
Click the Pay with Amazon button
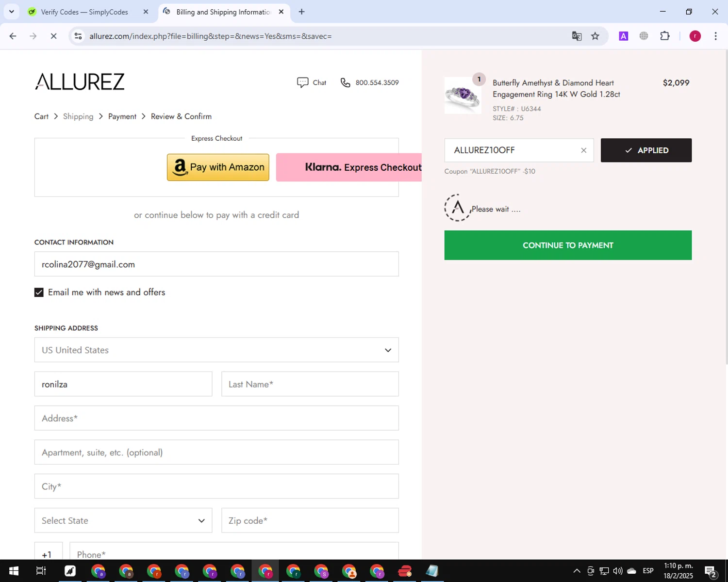pyautogui.click(x=218, y=167)
